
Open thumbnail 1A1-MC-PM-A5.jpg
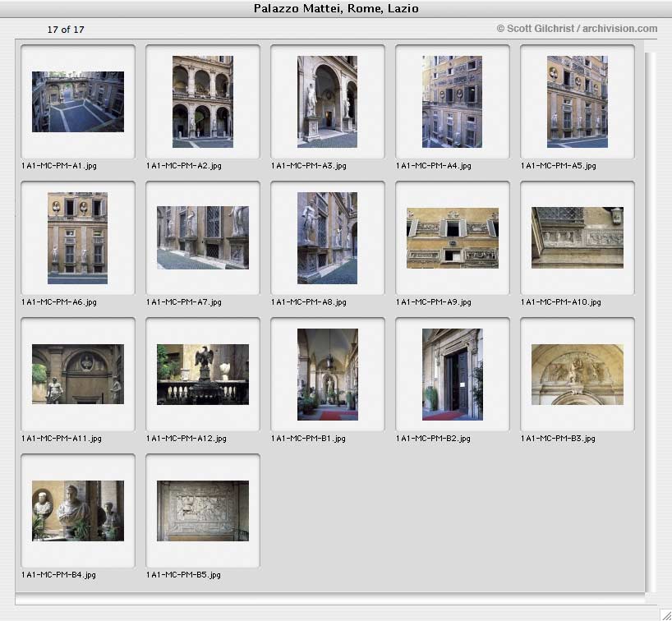[578, 102]
